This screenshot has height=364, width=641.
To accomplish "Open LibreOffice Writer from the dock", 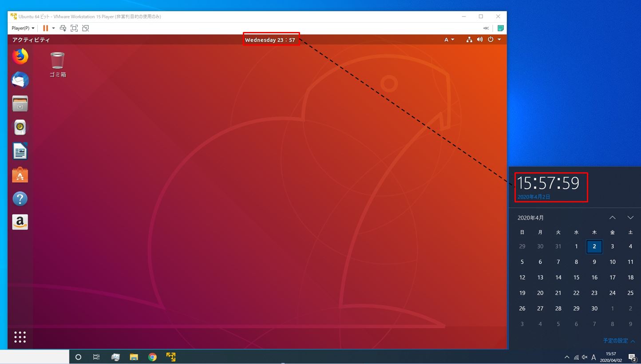I will [20, 151].
